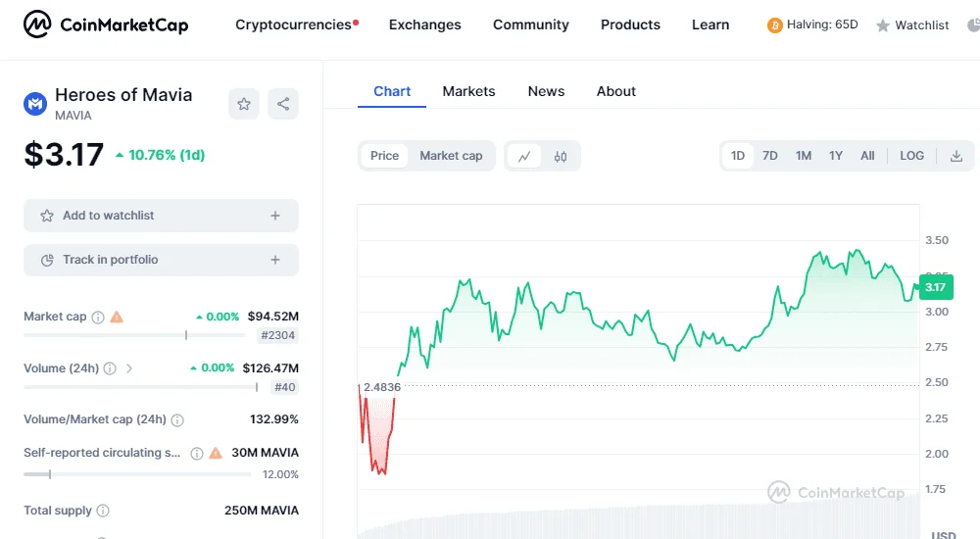Click Total supply info icon
The width and height of the screenshot is (980, 539).
tap(103, 511)
